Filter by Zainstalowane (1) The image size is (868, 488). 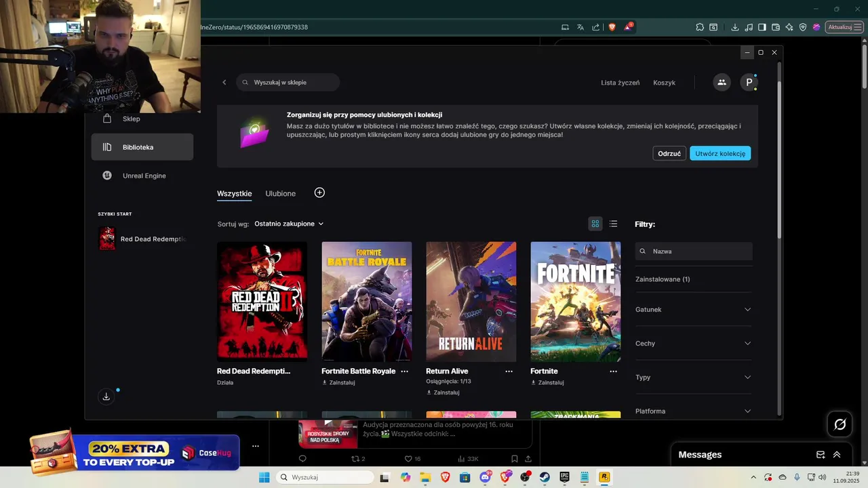coord(663,279)
